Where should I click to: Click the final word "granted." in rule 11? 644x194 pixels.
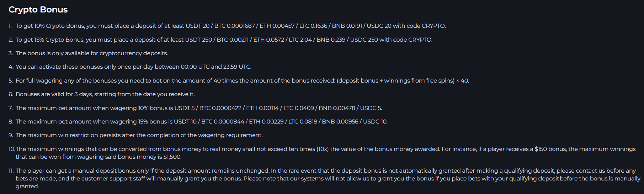point(27,187)
